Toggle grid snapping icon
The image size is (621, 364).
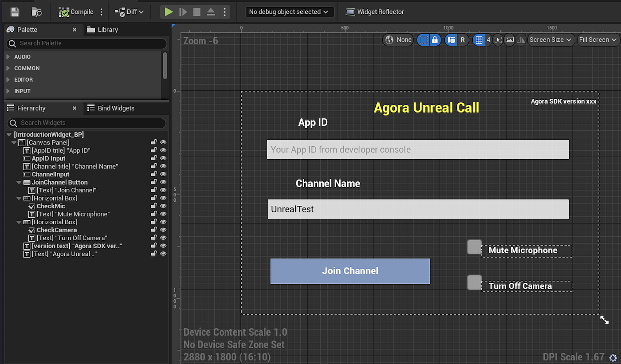479,40
